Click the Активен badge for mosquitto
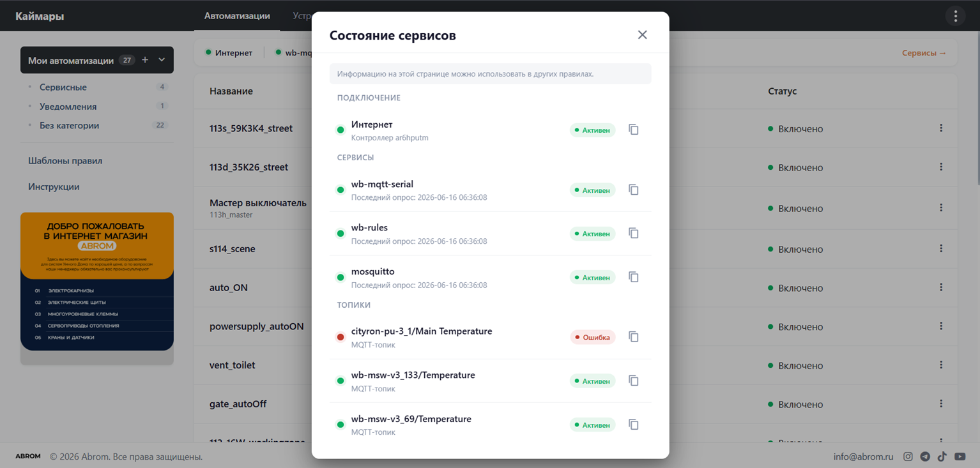Image resolution: width=980 pixels, height=468 pixels. 593,278
